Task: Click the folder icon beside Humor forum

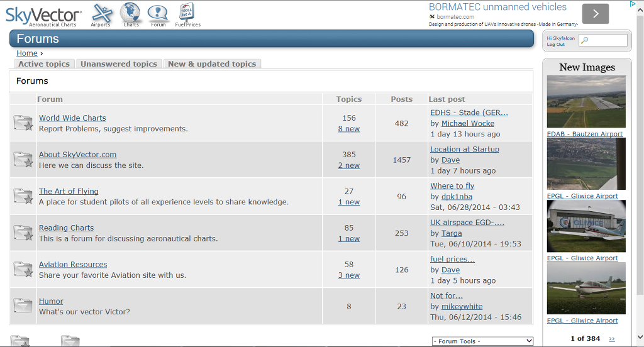Action: pos(23,306)
